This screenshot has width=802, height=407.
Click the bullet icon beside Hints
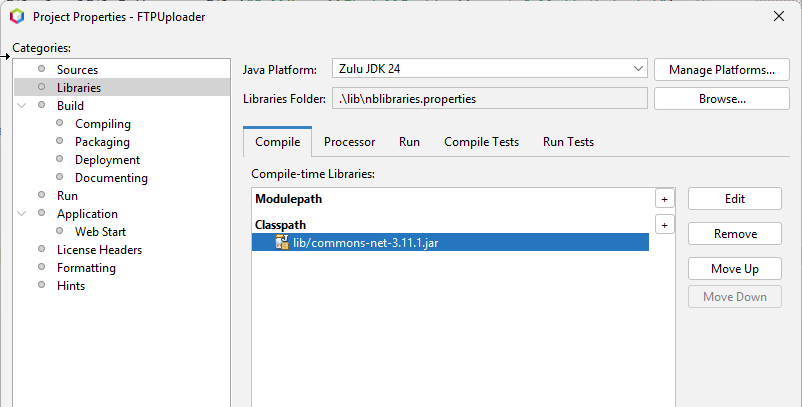click(42, 286)
